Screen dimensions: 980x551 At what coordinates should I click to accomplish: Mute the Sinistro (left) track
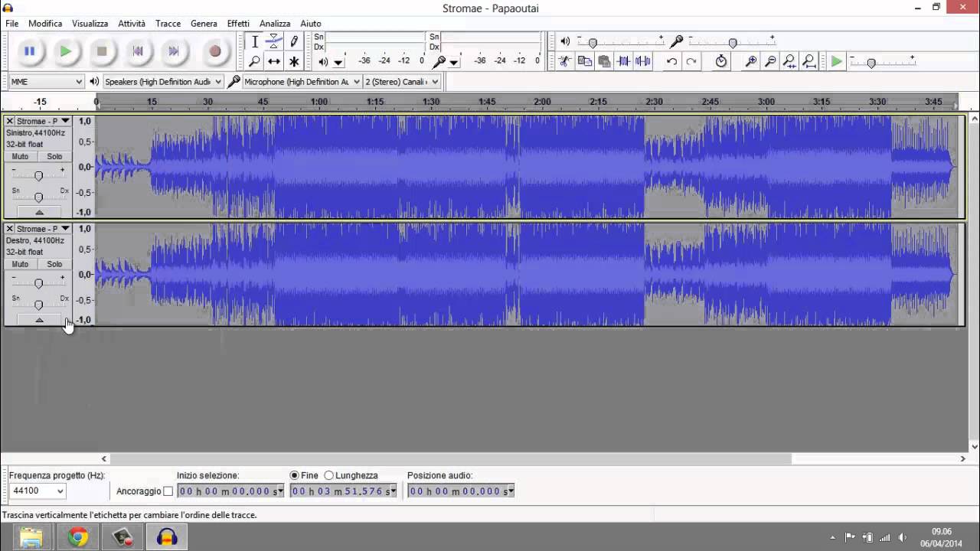point(21,156)
